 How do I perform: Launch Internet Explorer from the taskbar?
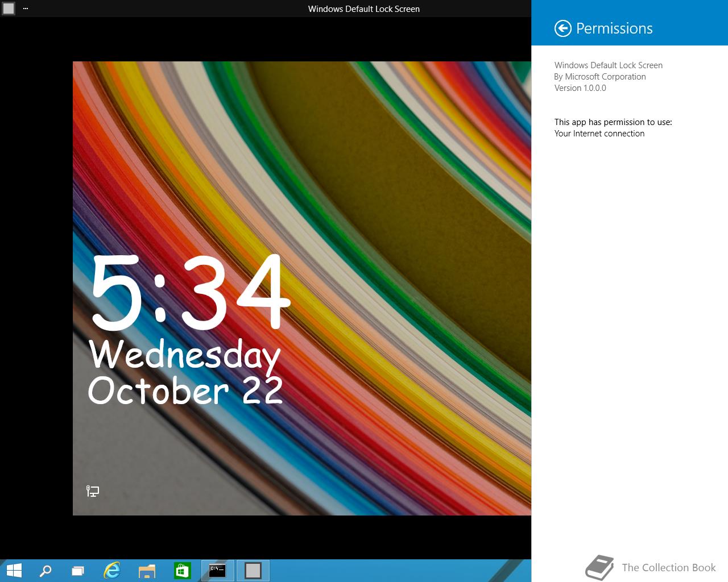click(x=112, y=570)
